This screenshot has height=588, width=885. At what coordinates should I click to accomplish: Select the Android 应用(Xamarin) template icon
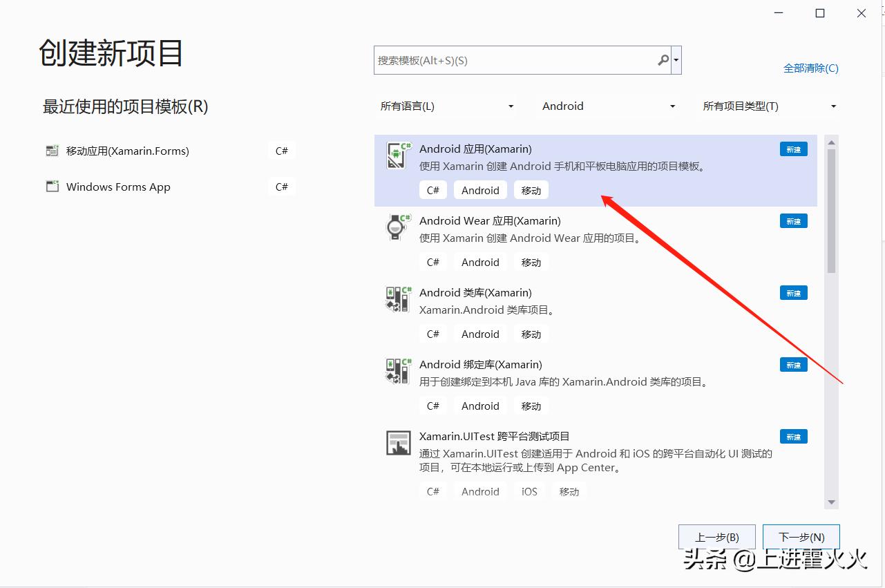tap(397, 155)
